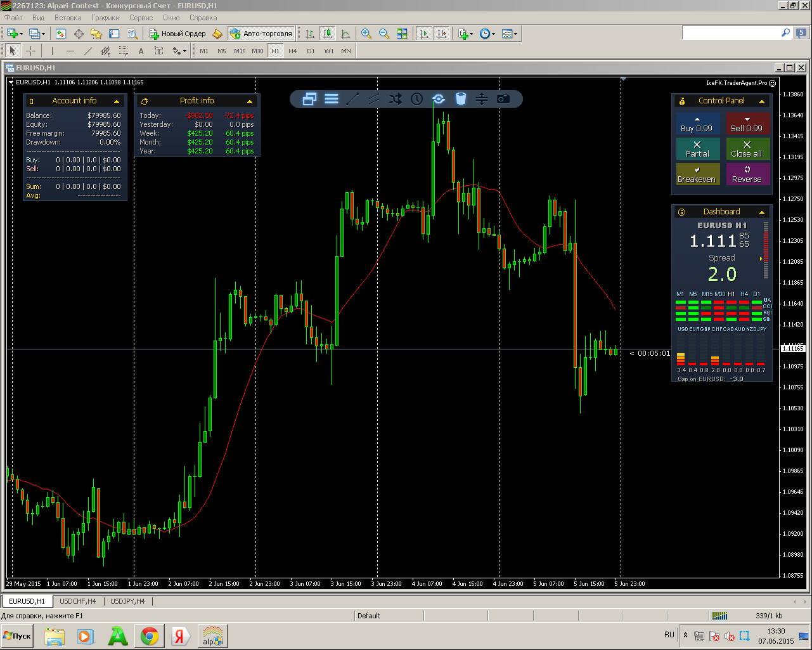Select the Cursor arrow tool

pos(13,51)
